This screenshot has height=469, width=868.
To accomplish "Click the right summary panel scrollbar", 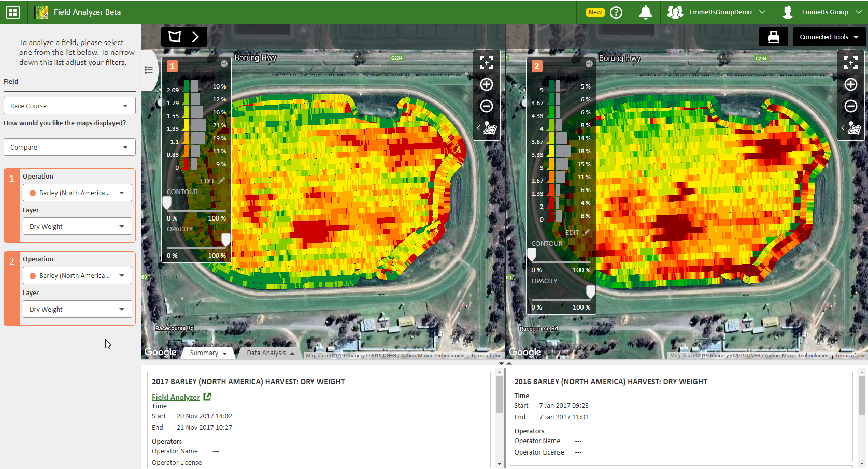I will coord(862,394).
